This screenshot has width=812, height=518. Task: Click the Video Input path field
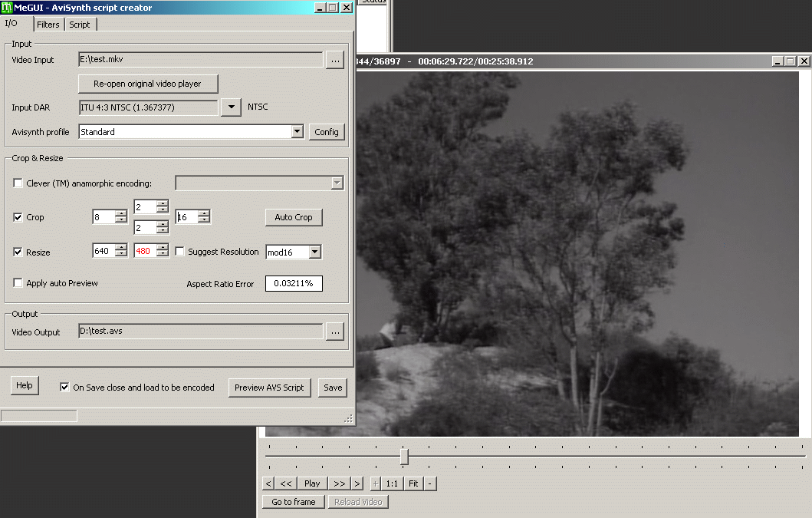pyautogui.click(x=201, y=60)
